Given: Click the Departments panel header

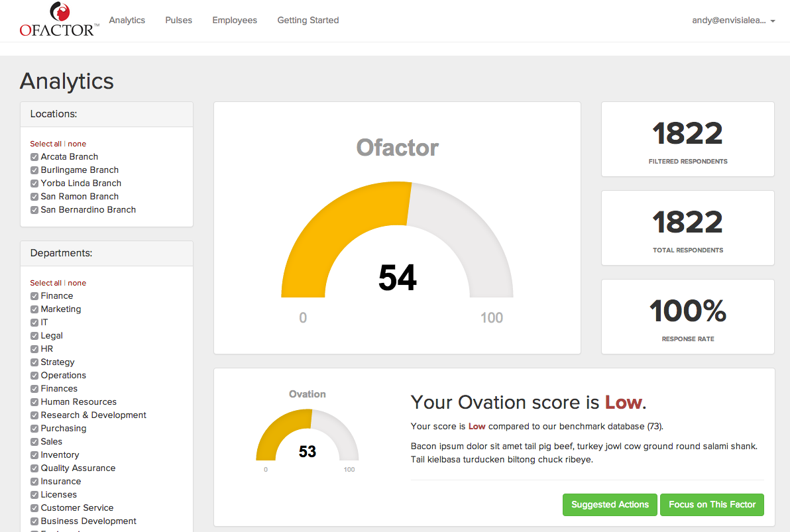Looking at the screenshot, I should coord(107,253).
